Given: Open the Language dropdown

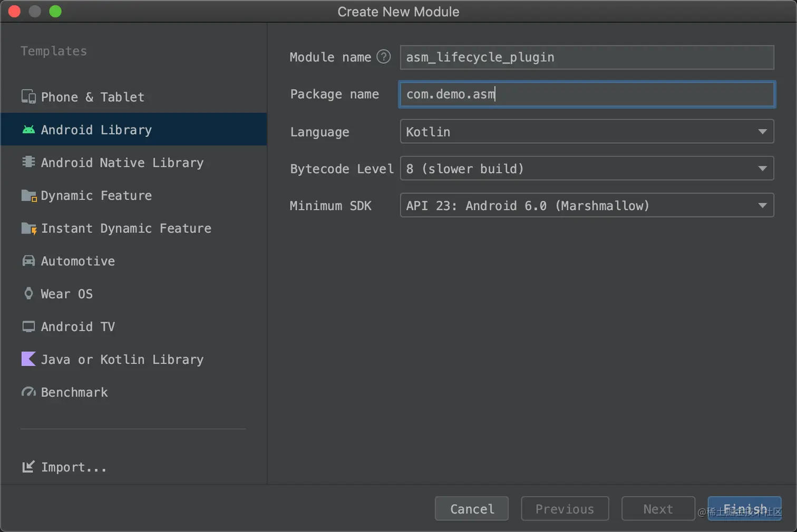Looking at the screenshot, I should [x=587, y=132].
